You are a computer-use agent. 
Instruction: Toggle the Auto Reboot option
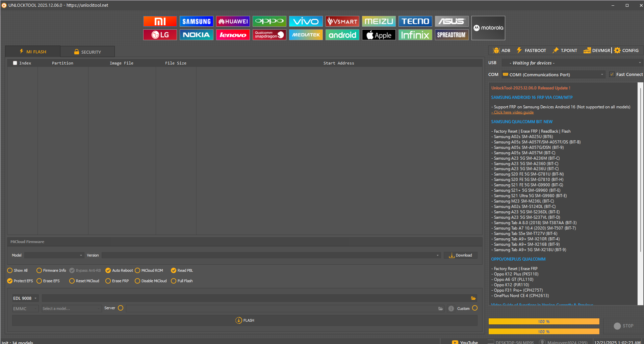(x=108, y=270)
